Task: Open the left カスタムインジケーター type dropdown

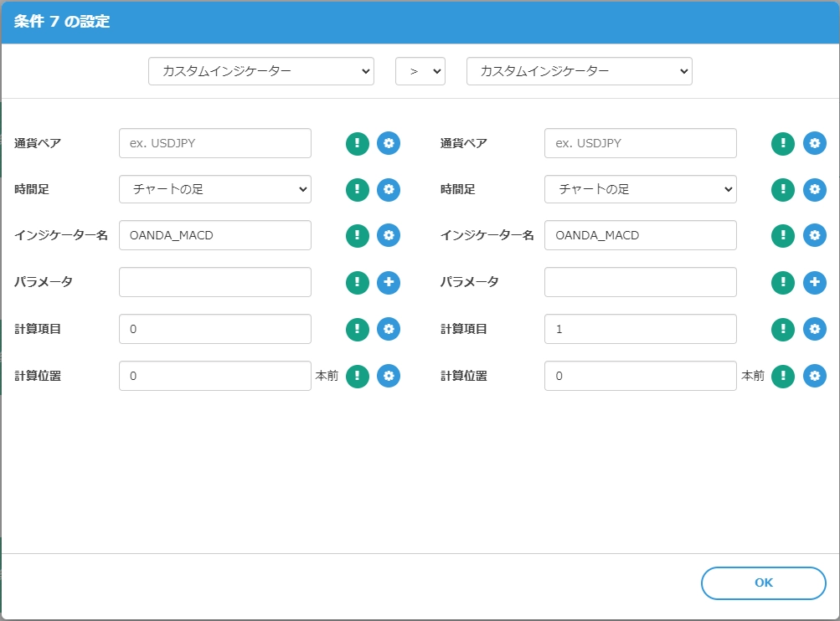Action: [260, 72]
